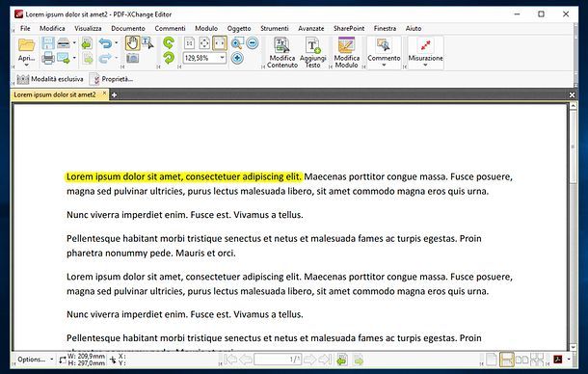Viewport: 588px width, 374px height.
Task: Click the highlighted Lorem ipsum sentence
Action: (x=184, y=176)
